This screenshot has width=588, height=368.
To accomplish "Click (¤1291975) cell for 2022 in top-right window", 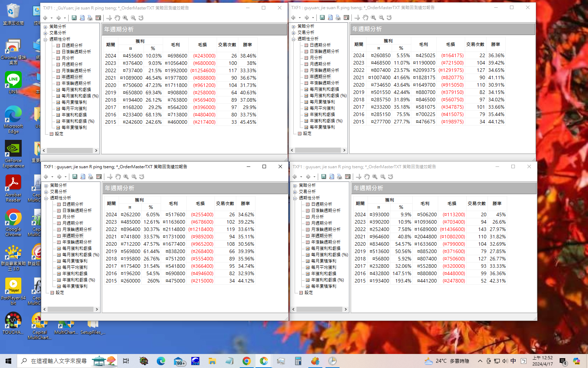I will pyautogui.click(x=451, y=70).
